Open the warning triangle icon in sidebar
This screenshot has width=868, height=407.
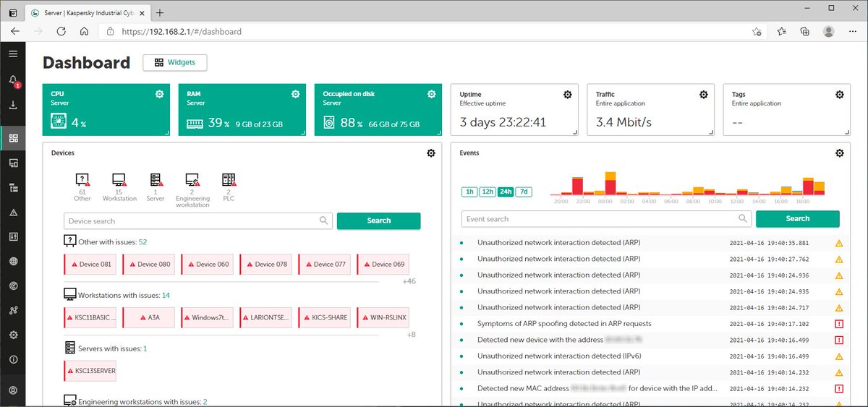(x=12, y=213)
